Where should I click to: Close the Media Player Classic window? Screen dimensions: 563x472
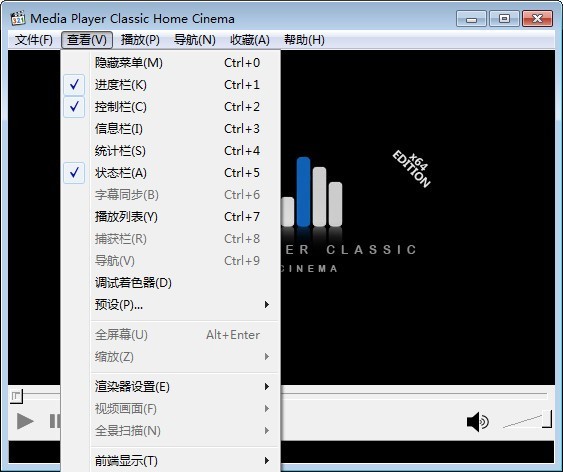(537, 19)
